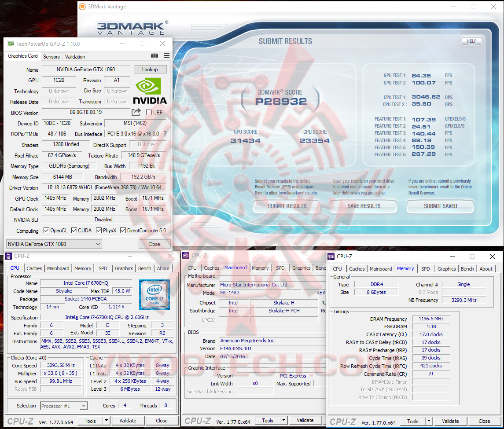Close the CPU-Z Memory window
This screenshot has width=504, height=429.
(493, 257)
